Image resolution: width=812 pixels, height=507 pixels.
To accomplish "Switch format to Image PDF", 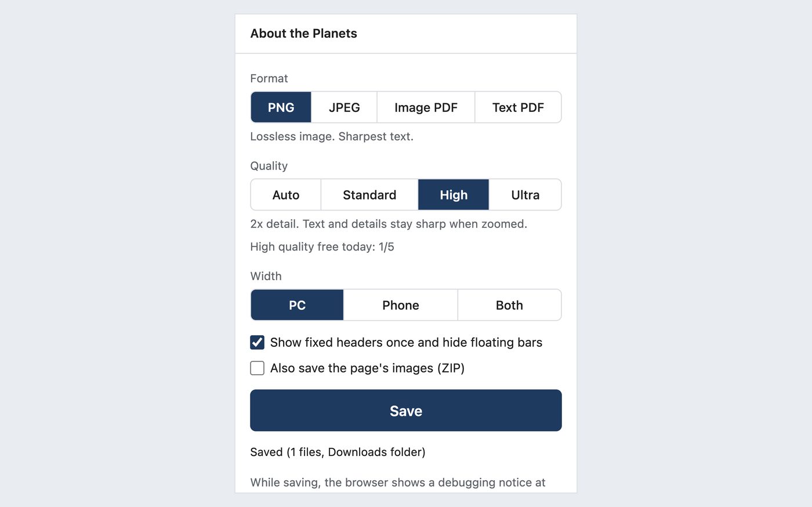I will [426, 107].
